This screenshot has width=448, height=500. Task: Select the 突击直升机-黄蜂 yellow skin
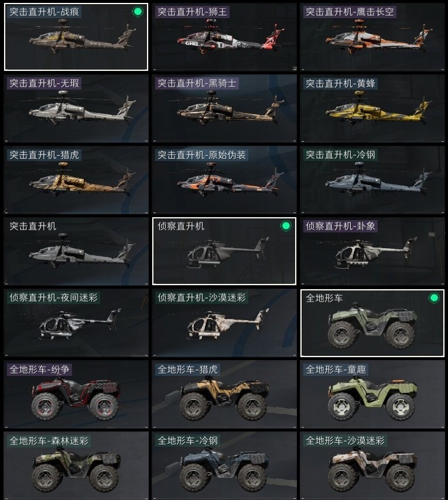[x=372, y=108]
